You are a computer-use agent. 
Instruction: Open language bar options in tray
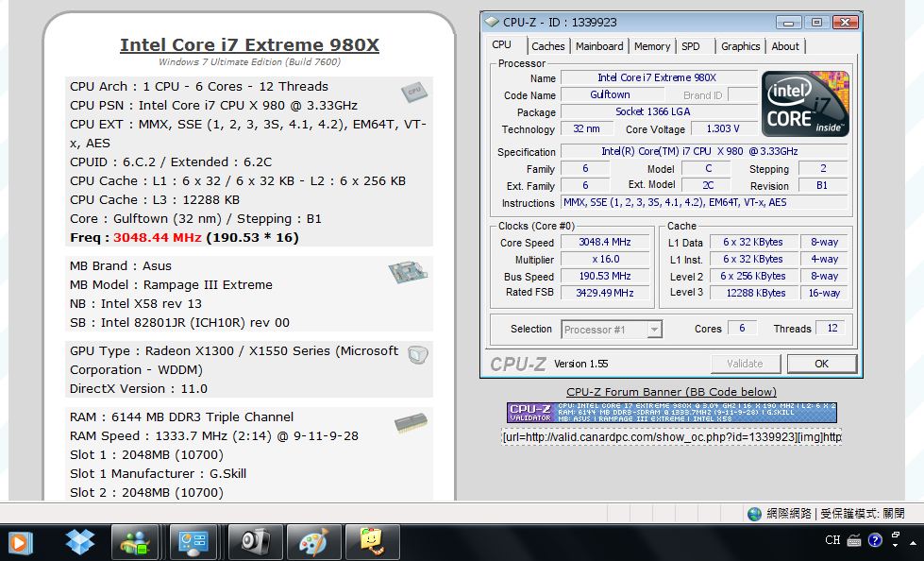(895, 545)
